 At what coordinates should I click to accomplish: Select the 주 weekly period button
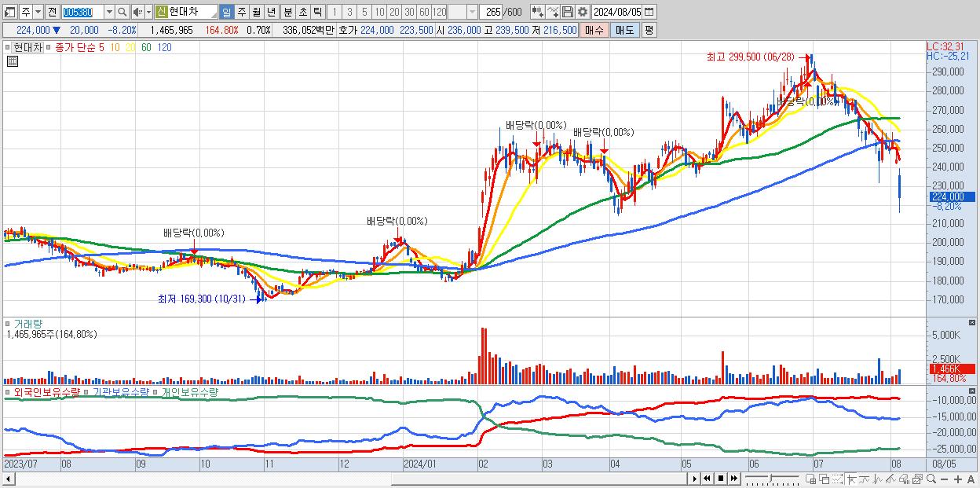pyautogui.click(x=241, y=13)
